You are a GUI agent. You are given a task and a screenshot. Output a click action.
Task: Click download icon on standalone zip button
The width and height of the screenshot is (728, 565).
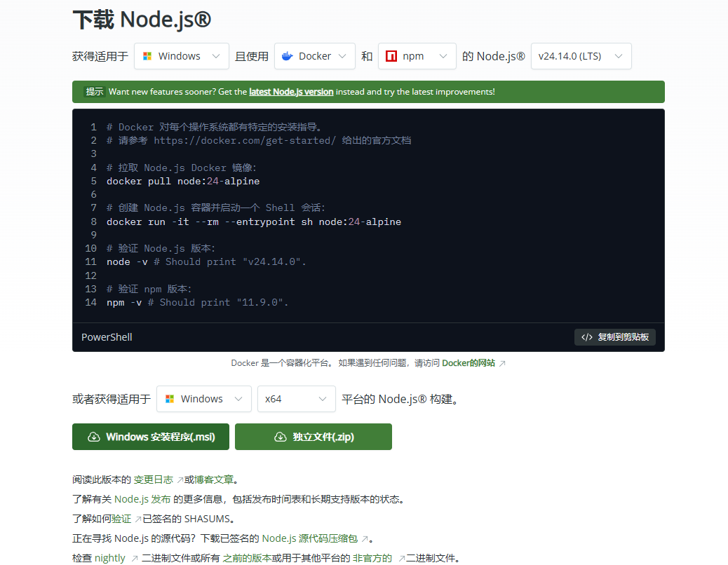pos(280,437)
